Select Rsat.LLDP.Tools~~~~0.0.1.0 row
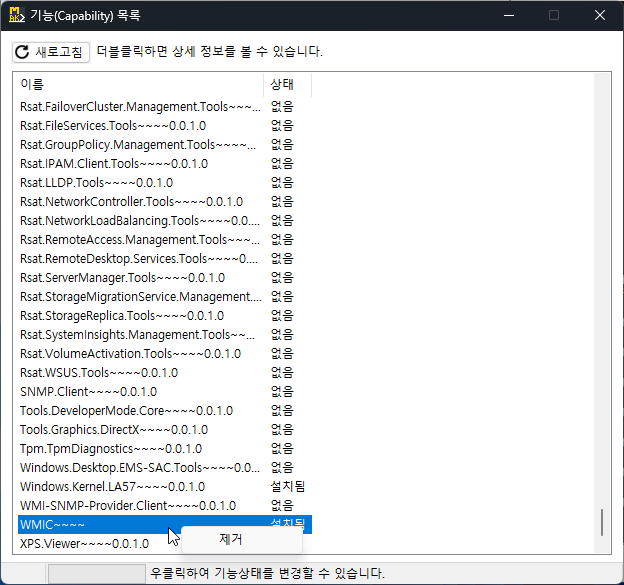The width and height of the screenshot is (624, 585). pyautogui.click(x=165, y=183)
